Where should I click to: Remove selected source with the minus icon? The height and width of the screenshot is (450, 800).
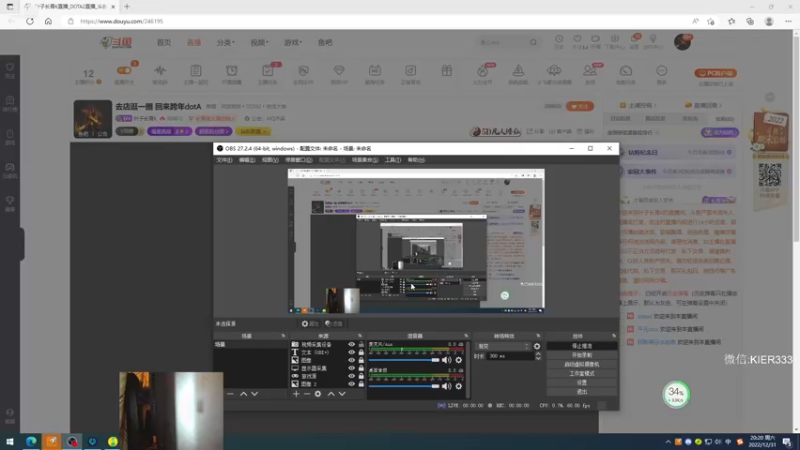point(307,394)
